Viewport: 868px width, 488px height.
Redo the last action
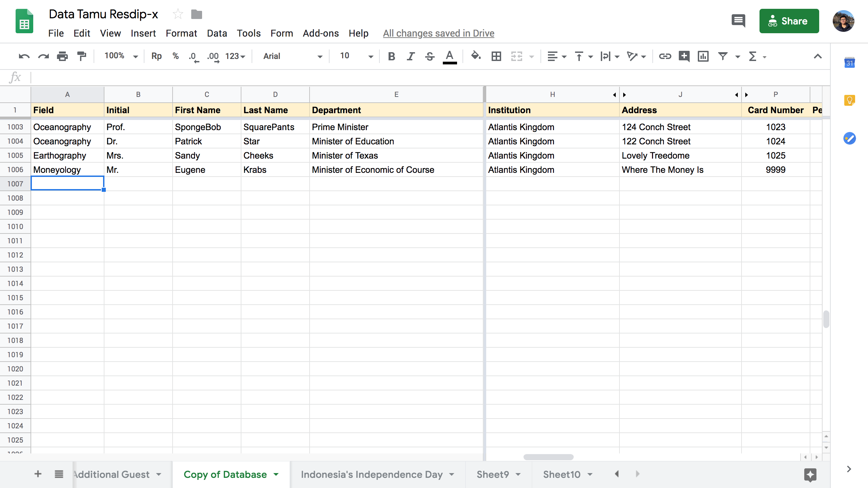[43, 56]
